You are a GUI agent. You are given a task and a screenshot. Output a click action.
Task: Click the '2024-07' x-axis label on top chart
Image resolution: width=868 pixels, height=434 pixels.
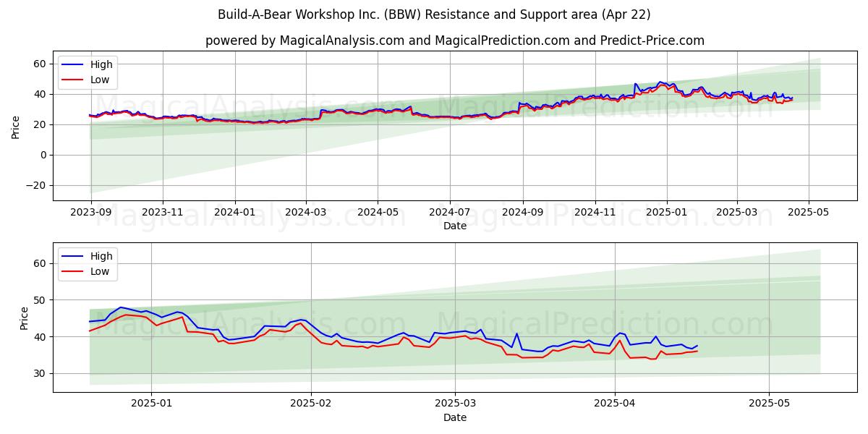(449, 213)
